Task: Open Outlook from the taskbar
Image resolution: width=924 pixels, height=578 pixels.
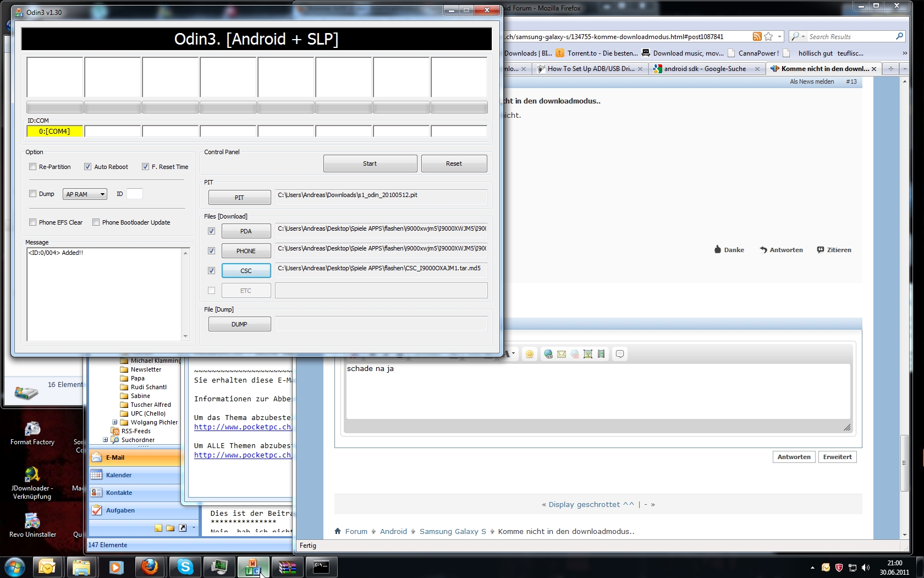Action: click(x=47, y=567)
